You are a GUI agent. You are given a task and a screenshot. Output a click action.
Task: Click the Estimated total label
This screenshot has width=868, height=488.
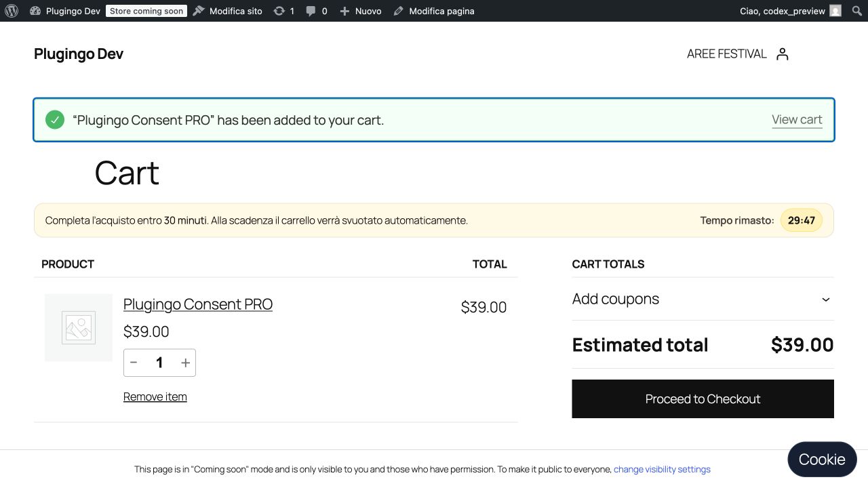click(640, 345)
